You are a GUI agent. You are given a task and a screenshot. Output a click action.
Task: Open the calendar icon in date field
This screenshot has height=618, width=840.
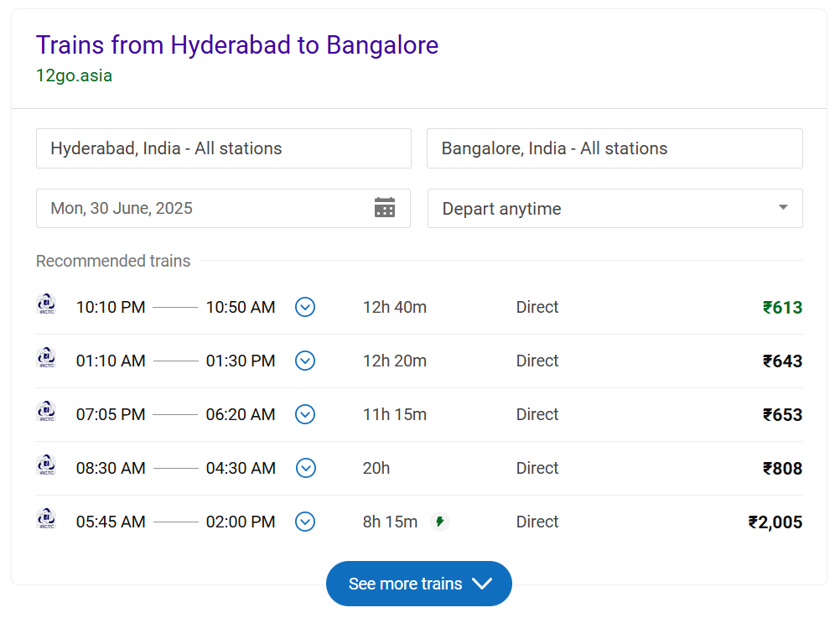pos(384,207)
